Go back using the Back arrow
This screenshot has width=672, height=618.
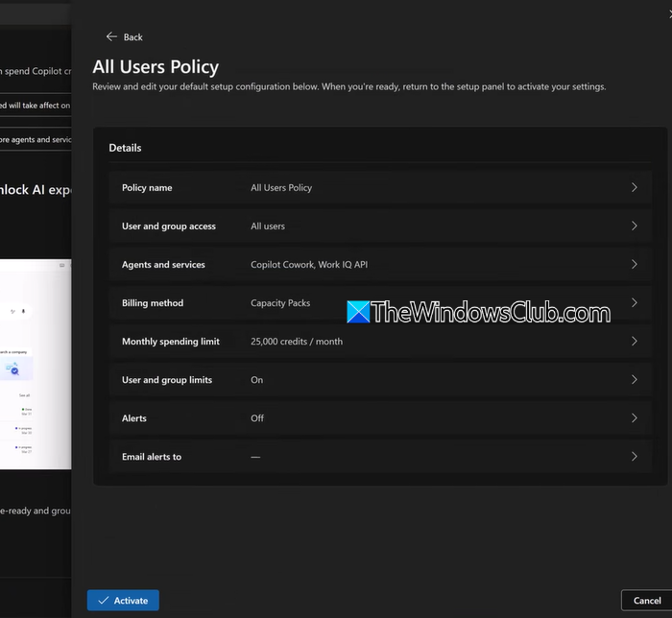(x=111, y=36)
